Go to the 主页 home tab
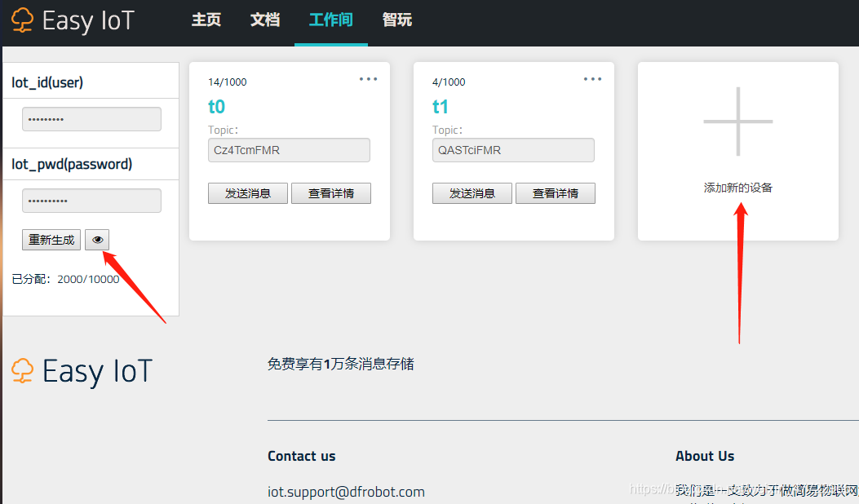859x504 pixels. point(206,20)
